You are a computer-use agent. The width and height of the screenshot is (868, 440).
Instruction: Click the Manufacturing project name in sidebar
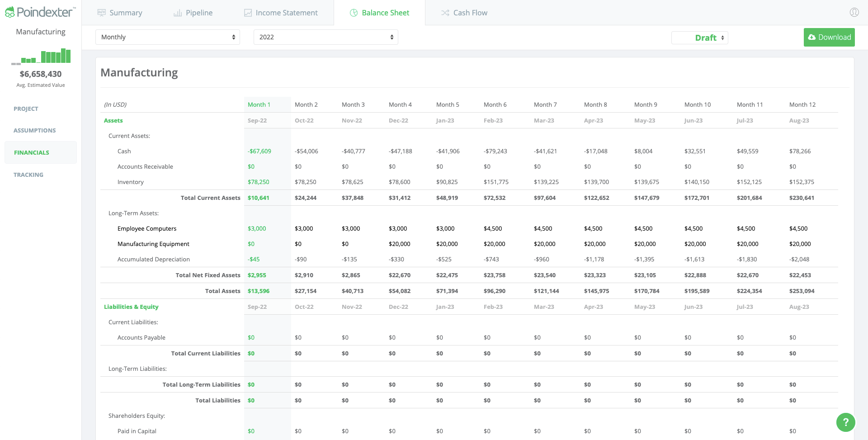(41, 32)
